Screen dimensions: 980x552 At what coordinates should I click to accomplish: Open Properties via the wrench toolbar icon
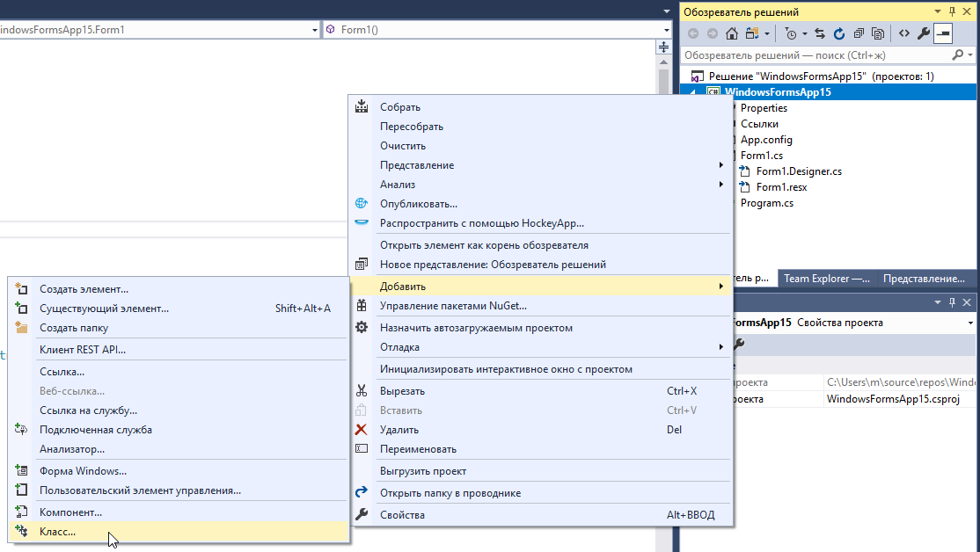(923, 34)
